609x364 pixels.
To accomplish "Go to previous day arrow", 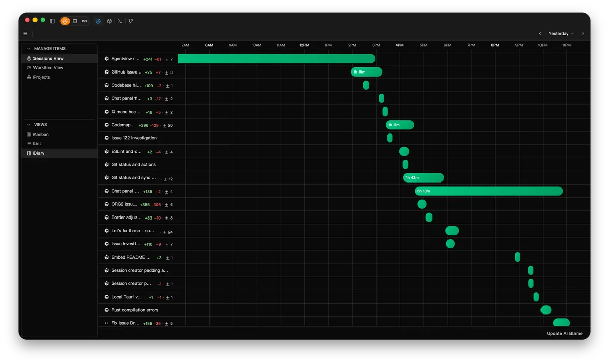I will 540,34.
